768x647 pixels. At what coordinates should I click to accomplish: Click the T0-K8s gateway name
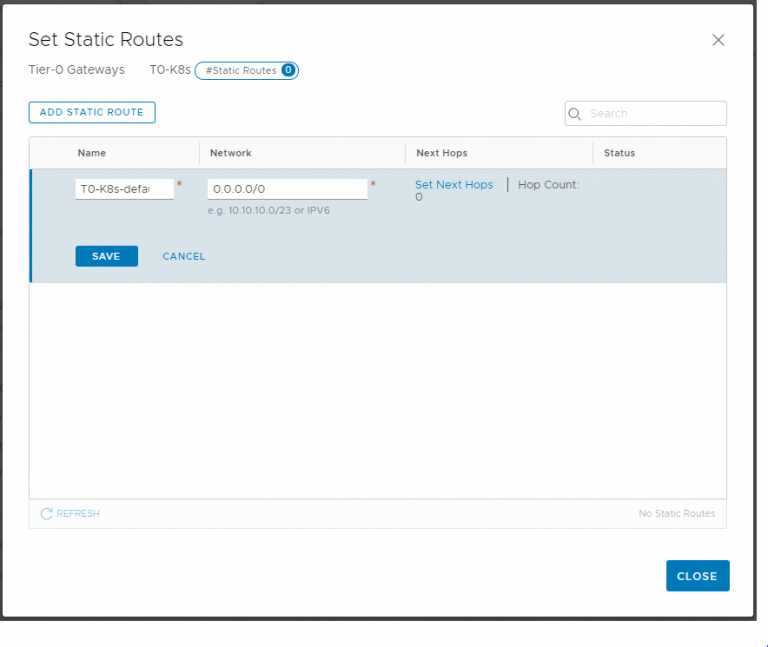pyautogui.click(x=169, y=70)
